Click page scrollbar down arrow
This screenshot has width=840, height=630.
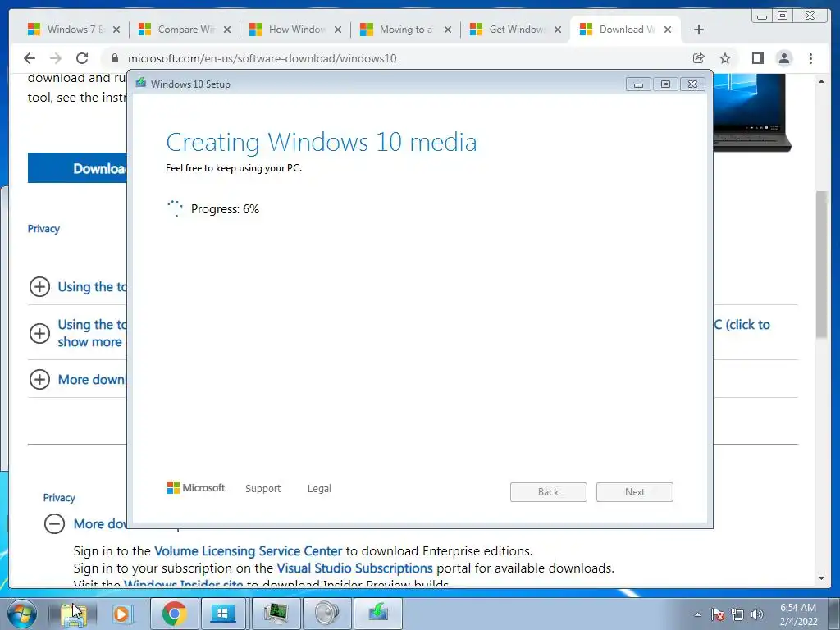(x=821, y=578)
